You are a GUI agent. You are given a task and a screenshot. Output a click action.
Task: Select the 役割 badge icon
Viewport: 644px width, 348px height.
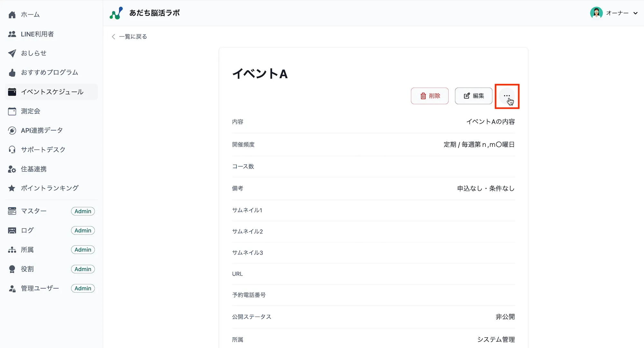(x=12, y=269)
